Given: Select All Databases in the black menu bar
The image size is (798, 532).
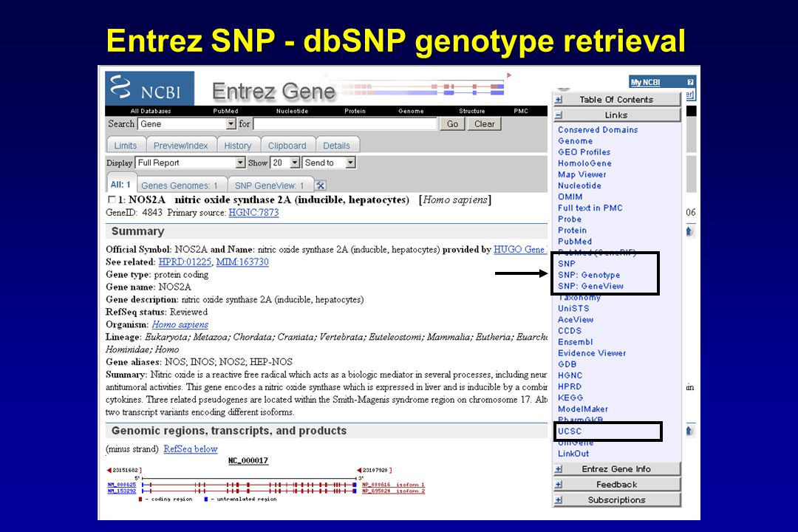Looking at the screenshot, I should tap(151, 111).
